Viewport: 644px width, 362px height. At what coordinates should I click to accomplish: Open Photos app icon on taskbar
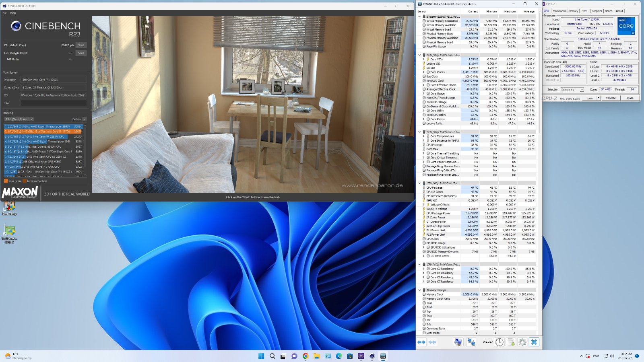click(x=328, y=356)
